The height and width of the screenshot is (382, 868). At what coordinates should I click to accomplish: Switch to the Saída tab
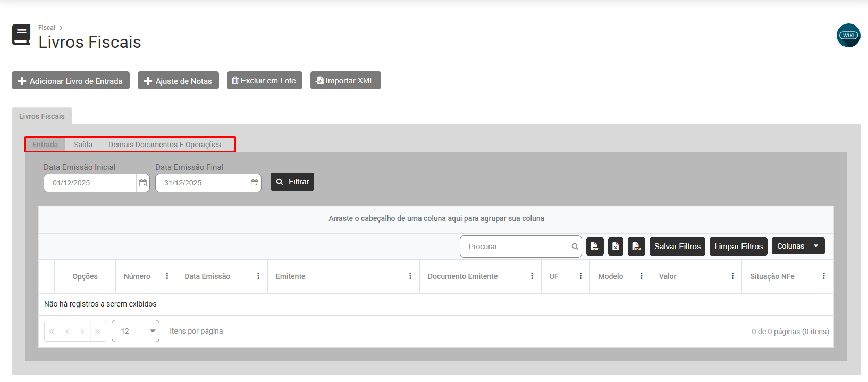[x=83, y=145]
